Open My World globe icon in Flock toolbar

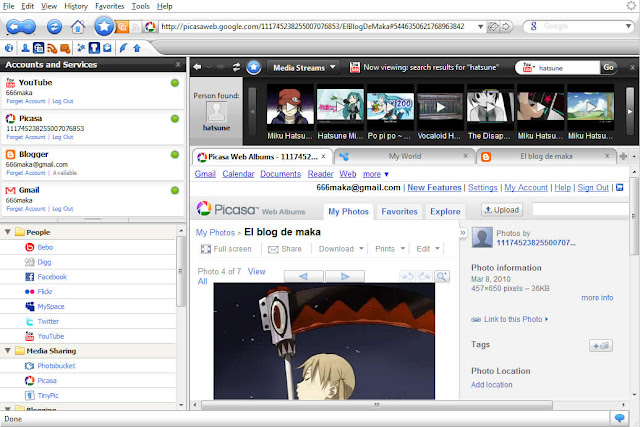click(9, 48)
